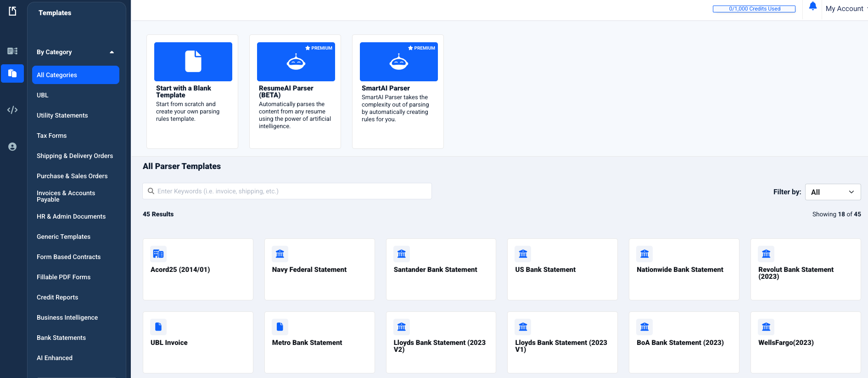The height and width of the screenshot is (378, 868).
Task: Click the Navy Federal Statement bank icon
Action: 280,254
